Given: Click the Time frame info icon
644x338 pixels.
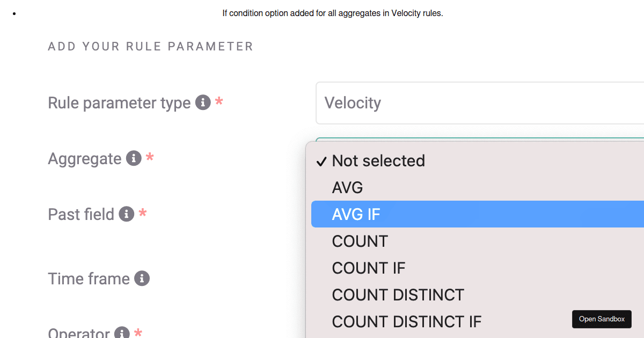Looking at the screenshot, I should 142,278.
